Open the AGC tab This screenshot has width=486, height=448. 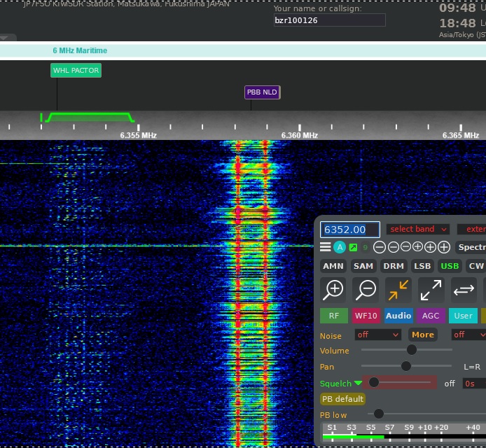pyautogui.click(x=431, y=316)
